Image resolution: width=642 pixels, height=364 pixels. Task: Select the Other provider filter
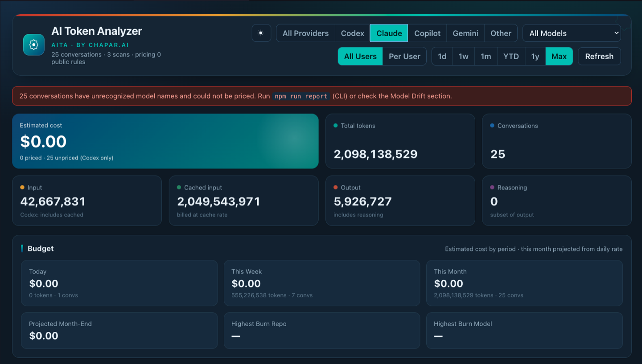501,33
